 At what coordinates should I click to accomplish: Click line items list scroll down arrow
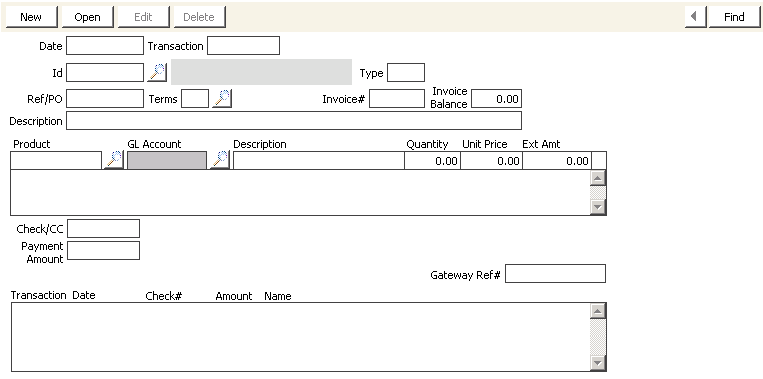coord(598,207)
